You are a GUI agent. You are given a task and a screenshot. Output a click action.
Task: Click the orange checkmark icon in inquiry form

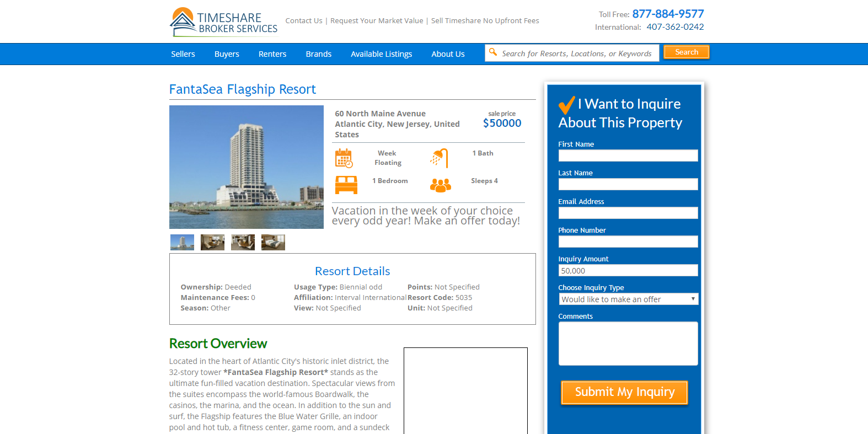pos(566,105)
